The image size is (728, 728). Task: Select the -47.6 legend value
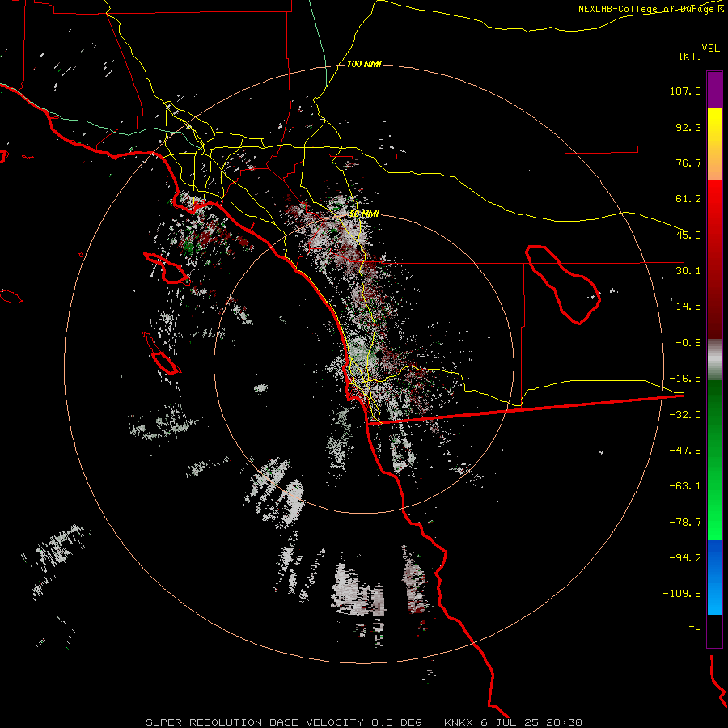click(685, 451)
